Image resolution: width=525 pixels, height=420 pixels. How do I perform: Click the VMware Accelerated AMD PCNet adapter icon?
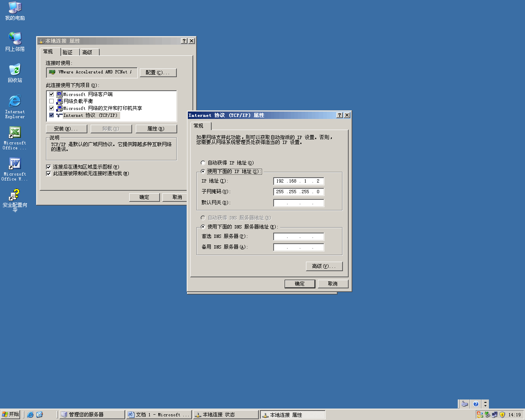52,72
